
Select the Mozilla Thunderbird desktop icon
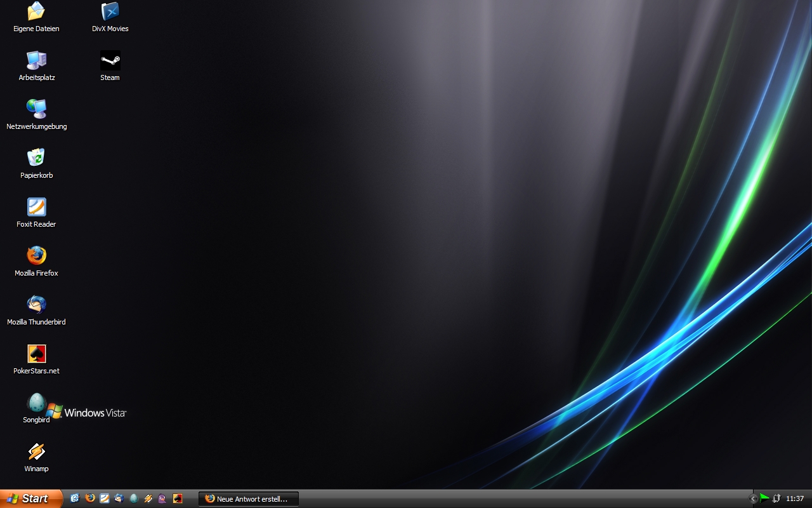[36, 305]
